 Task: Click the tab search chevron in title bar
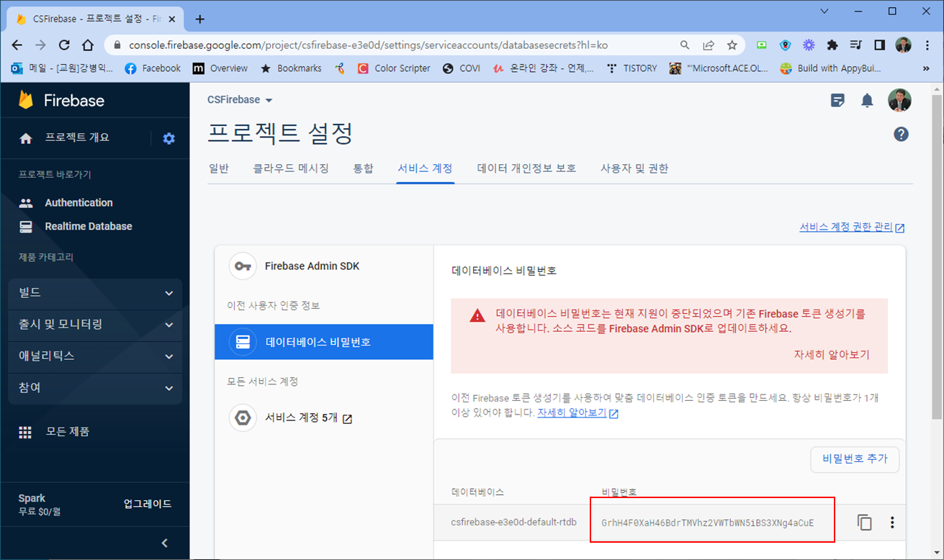[x=824, y=12]
